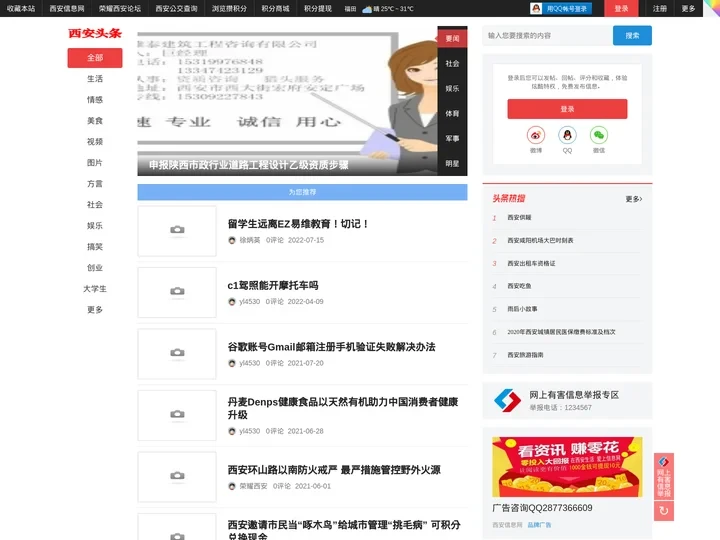
Task: Select the 图片 category
Action: (x=95, y=163)
